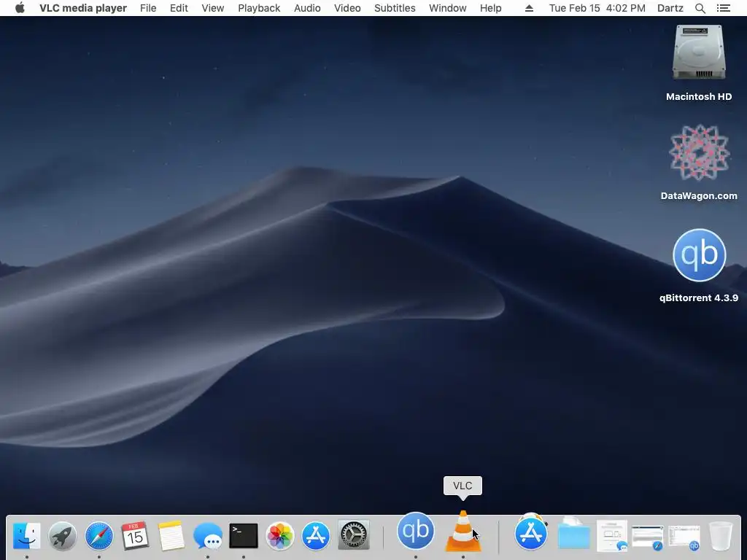Open System Preferences gear in the Dock
This screenshot has width=747, height=560.
(354, 536)
